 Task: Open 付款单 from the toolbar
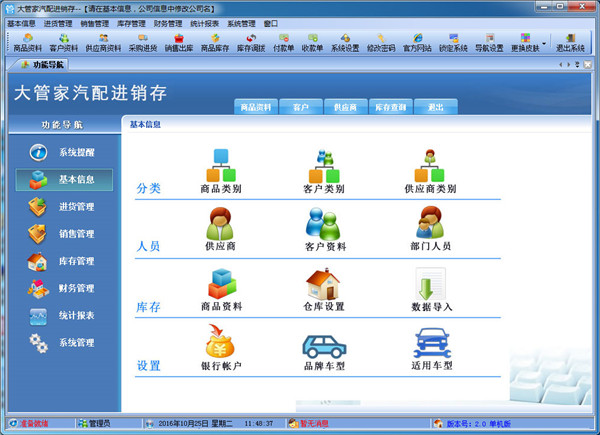tap(284, 42)
